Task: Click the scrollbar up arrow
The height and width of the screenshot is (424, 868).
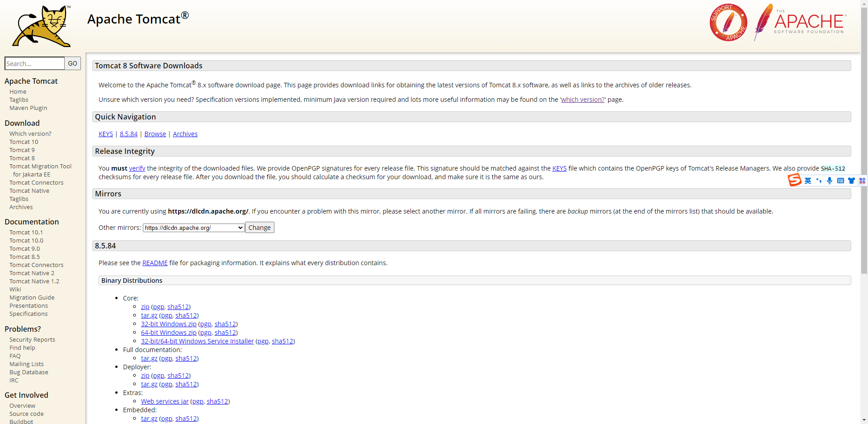Action: [864, 4]
